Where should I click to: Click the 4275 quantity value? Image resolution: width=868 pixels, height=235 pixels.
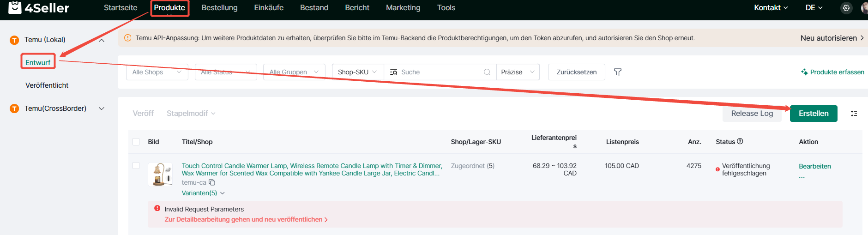(693, 166)
